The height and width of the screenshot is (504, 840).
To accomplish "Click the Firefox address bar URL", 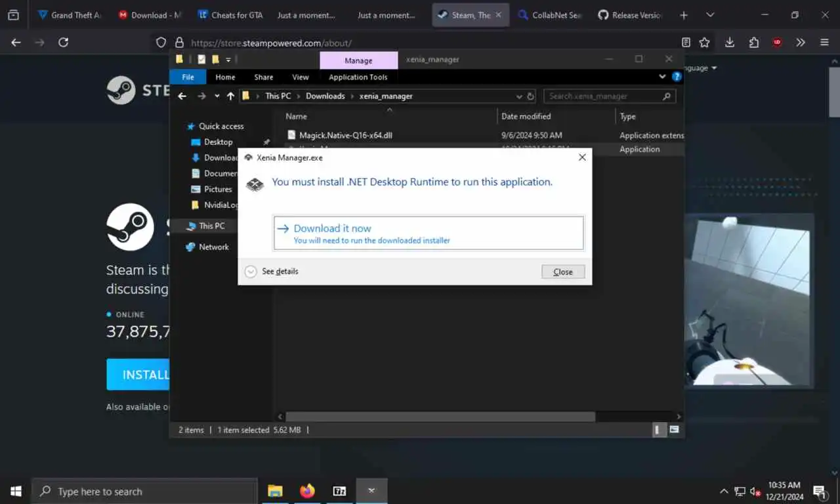I will point(271,43).
